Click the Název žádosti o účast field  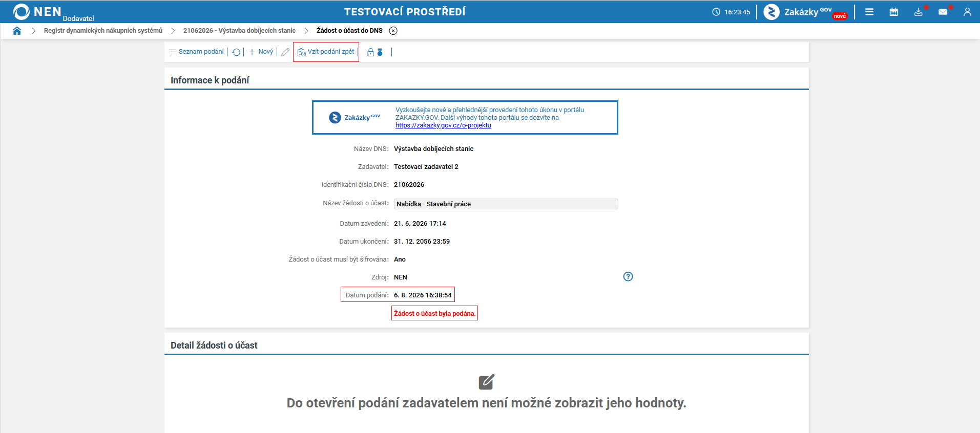[506, 204]
